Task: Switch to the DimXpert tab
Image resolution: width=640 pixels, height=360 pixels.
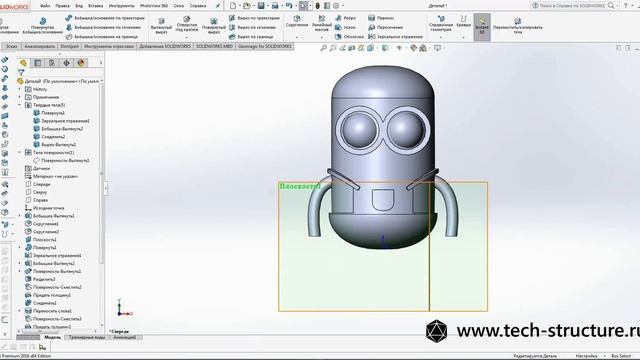Action: point(69,46)
